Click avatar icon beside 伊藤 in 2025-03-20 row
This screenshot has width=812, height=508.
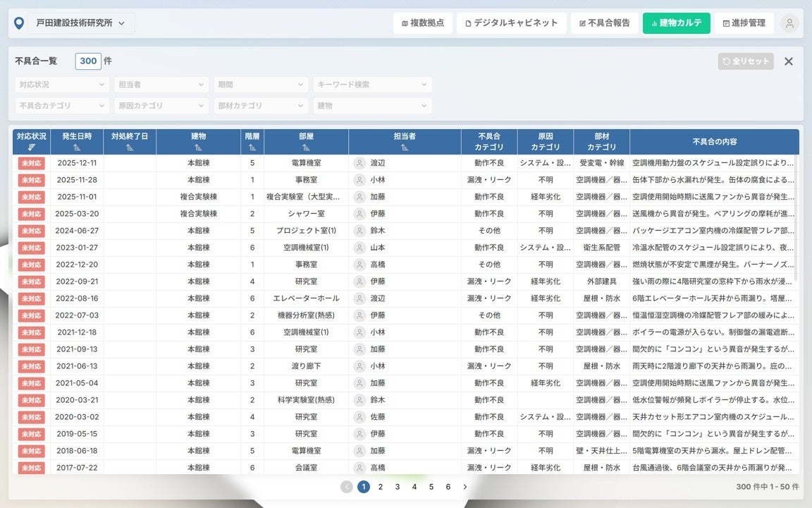point(359,214)
